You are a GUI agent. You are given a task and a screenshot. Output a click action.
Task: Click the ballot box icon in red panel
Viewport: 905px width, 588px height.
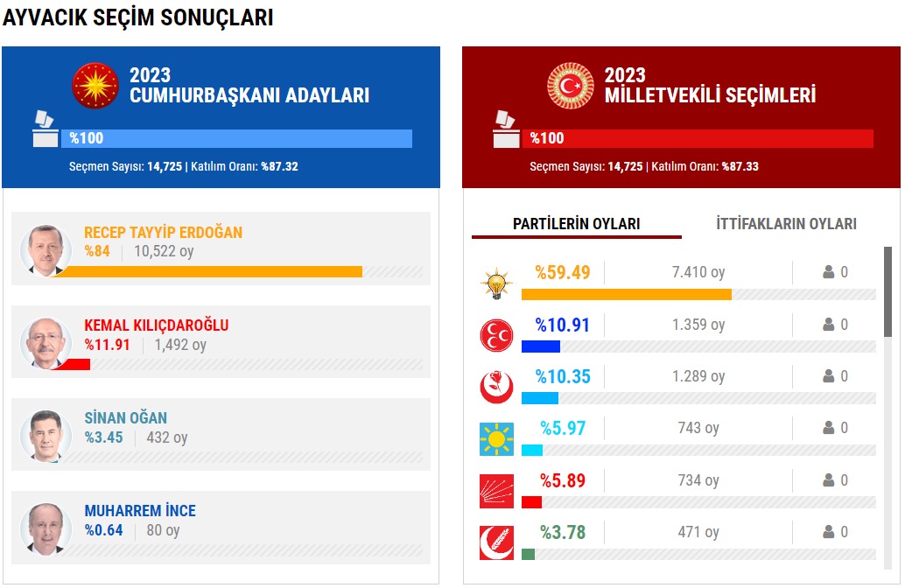pos(506,129)
